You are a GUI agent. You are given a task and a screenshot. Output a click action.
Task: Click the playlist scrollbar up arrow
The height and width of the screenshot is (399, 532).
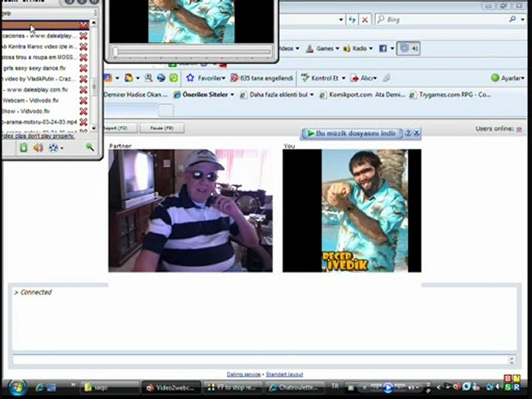click(94, 23)
